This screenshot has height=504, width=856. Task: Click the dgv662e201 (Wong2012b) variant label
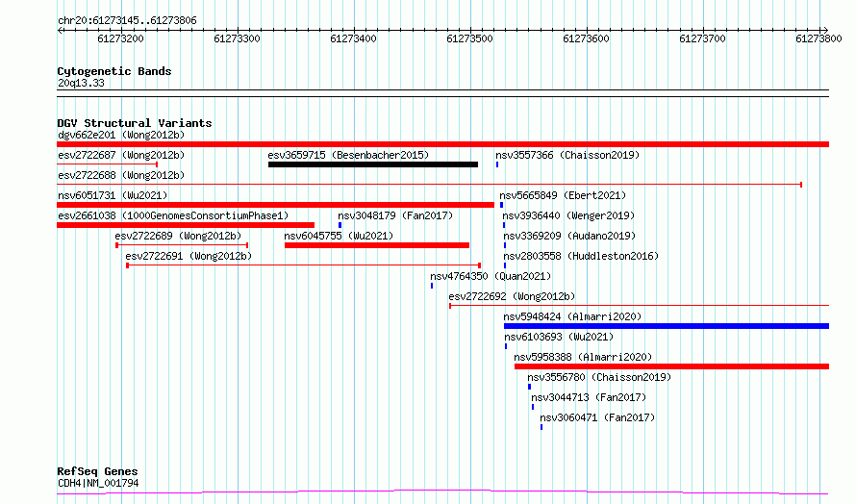tap(121, 135)
